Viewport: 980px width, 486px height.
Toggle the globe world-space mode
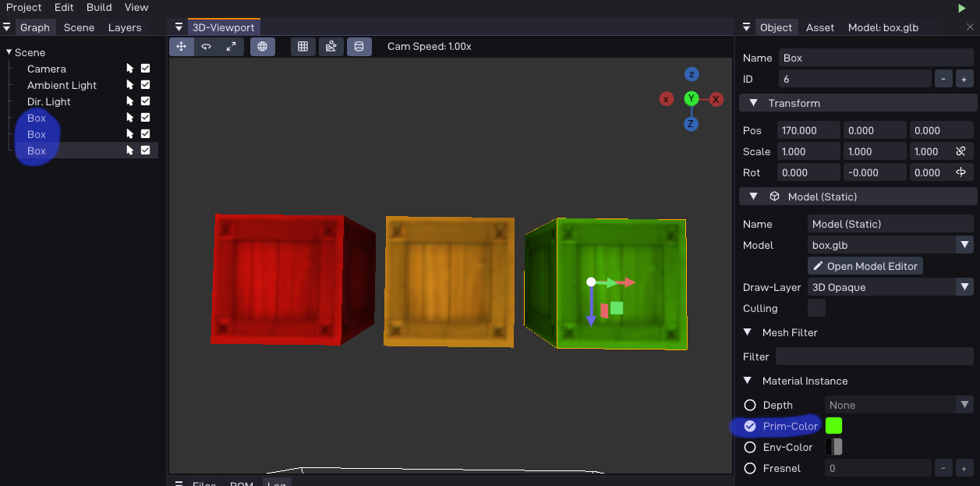pyautogui.click(x=262, y=46)
